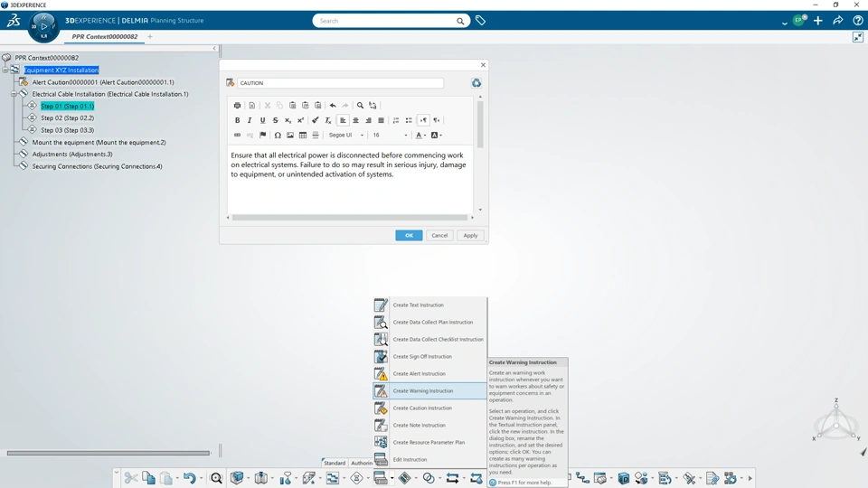Click the recycle icon beside CAUTION field

pos(476,83)
